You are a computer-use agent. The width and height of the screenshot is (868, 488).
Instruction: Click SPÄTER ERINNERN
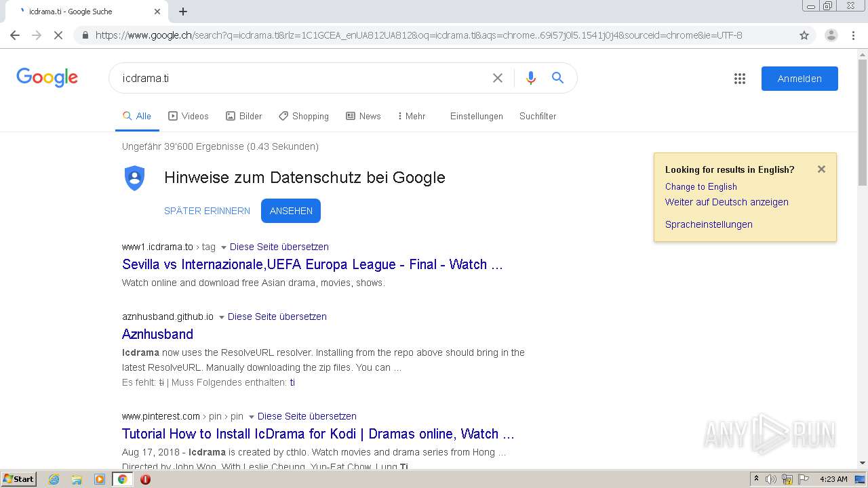pyautogui.click(x=207, y=211)
